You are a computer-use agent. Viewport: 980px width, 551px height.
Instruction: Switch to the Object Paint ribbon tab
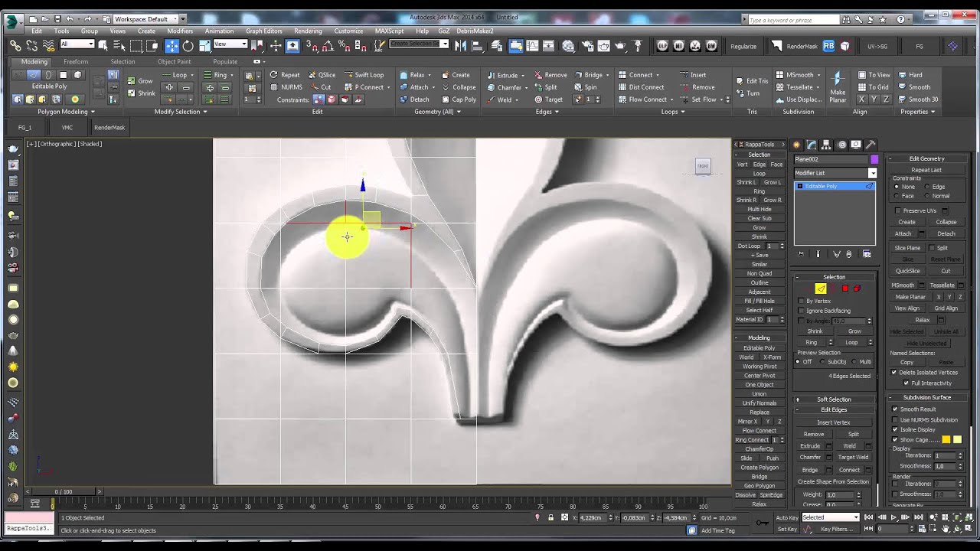pyautogui.click(x=175, y=62)
